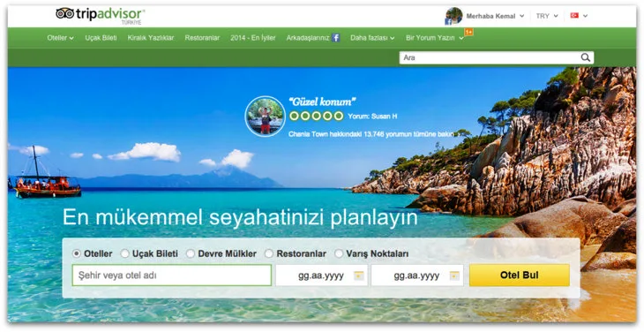
Task: Click the 1+ notification badge
Action: pyautogui.click(x=468, y=32)
